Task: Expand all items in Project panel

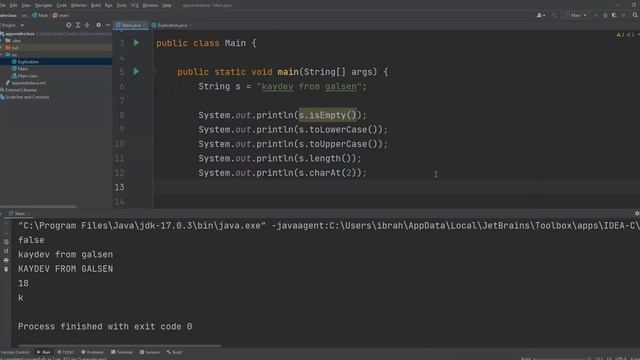Action: coord(78,25)
